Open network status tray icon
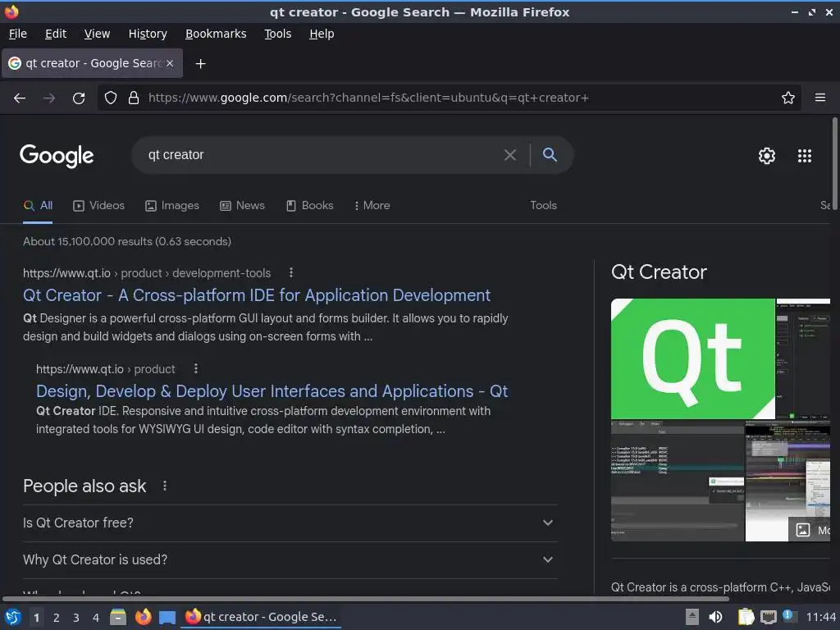840x630 pixels. pyautogui.click(x=768, y=617)
